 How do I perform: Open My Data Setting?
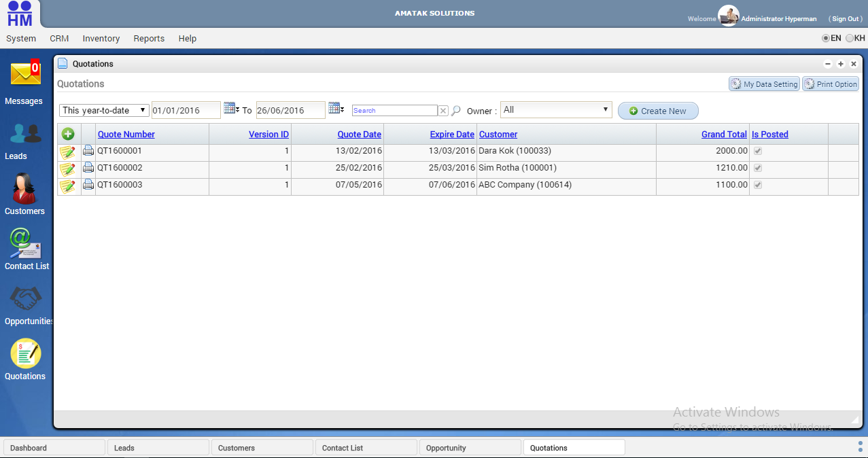point(764,84)
